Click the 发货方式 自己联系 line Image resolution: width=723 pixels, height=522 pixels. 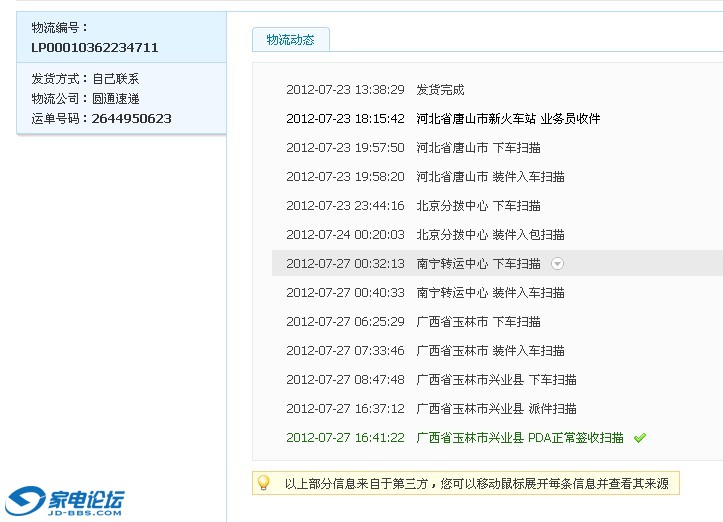[x=85, y=78]
